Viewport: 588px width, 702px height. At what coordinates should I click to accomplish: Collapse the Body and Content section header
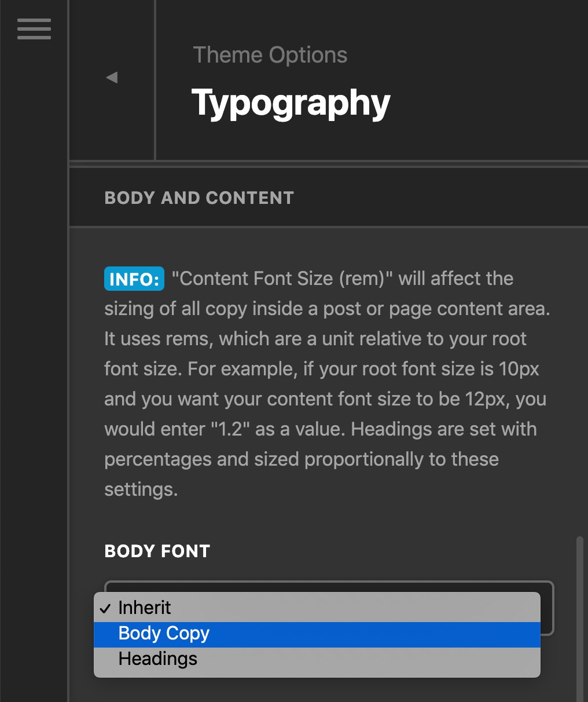(329, 198)
